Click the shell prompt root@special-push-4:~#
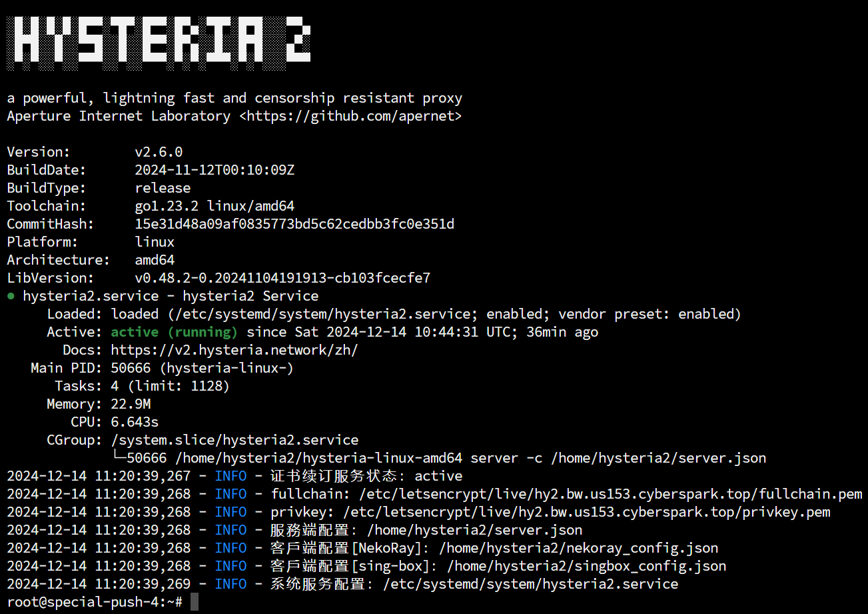The width and height of the screenshot is (868, 614). pyautogui.click(x=95, y=602)
